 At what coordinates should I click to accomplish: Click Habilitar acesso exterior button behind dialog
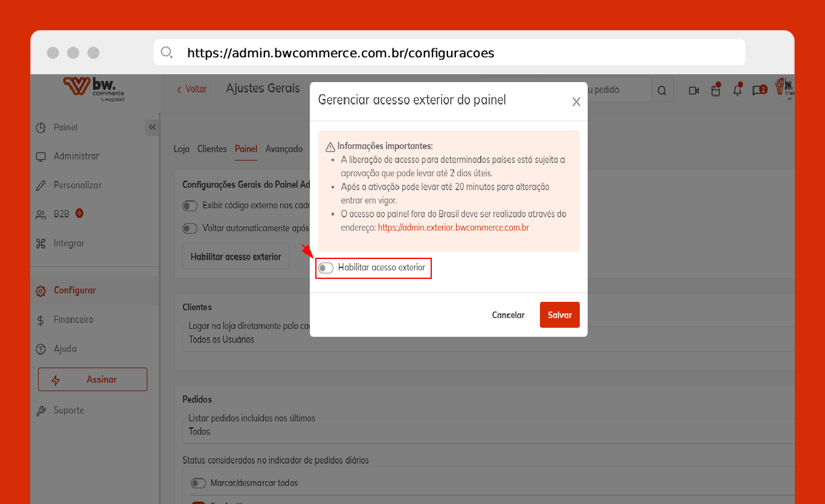[236, 257]
